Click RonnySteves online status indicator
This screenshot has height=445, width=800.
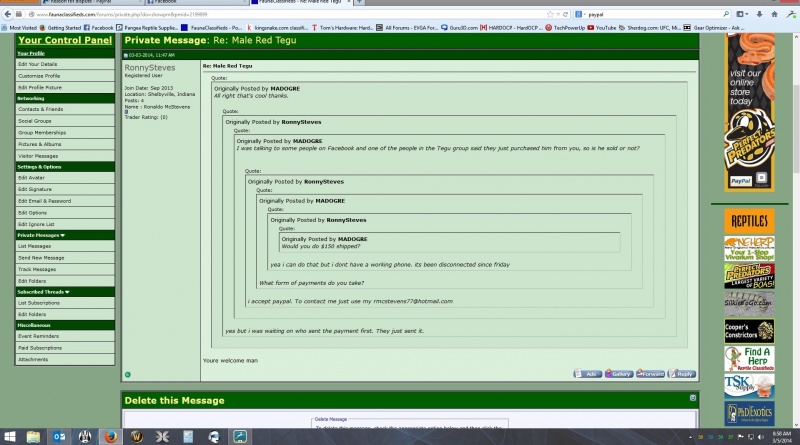(128, 375)
